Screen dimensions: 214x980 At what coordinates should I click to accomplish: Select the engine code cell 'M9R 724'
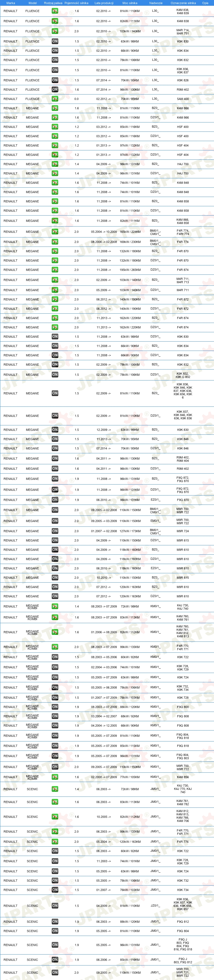183,531
